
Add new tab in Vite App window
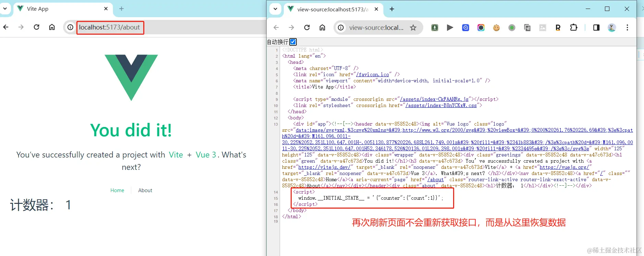click(x=121, y=9)
